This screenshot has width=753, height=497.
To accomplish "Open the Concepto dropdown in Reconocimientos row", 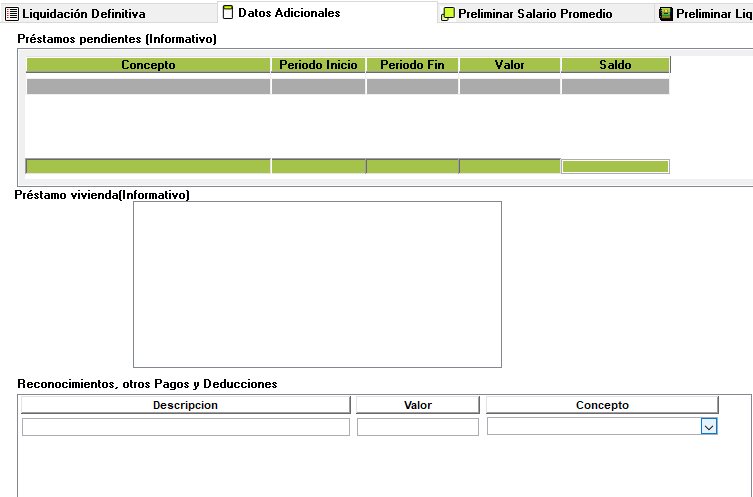I will [x=708, y=426].
